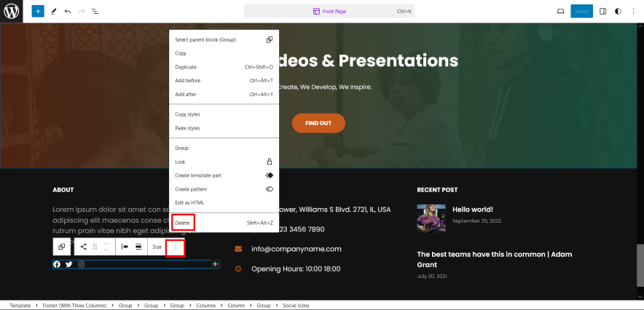The height and width of the screenshot is (310, 644).
Task: Select the pencil edit tool
Action: coord(54,12)
